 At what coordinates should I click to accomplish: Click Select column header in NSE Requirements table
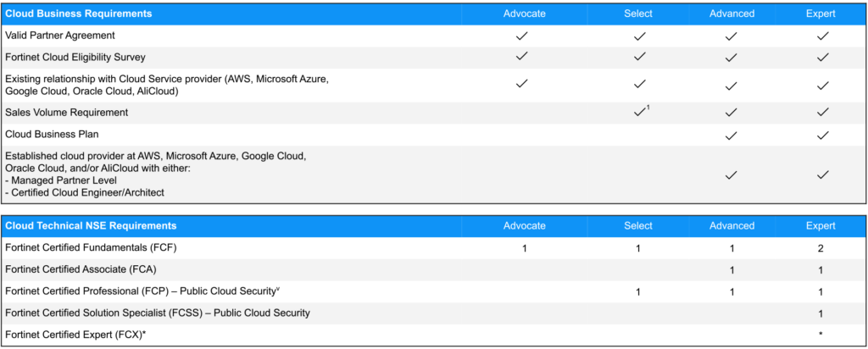(x=638, y=225)
